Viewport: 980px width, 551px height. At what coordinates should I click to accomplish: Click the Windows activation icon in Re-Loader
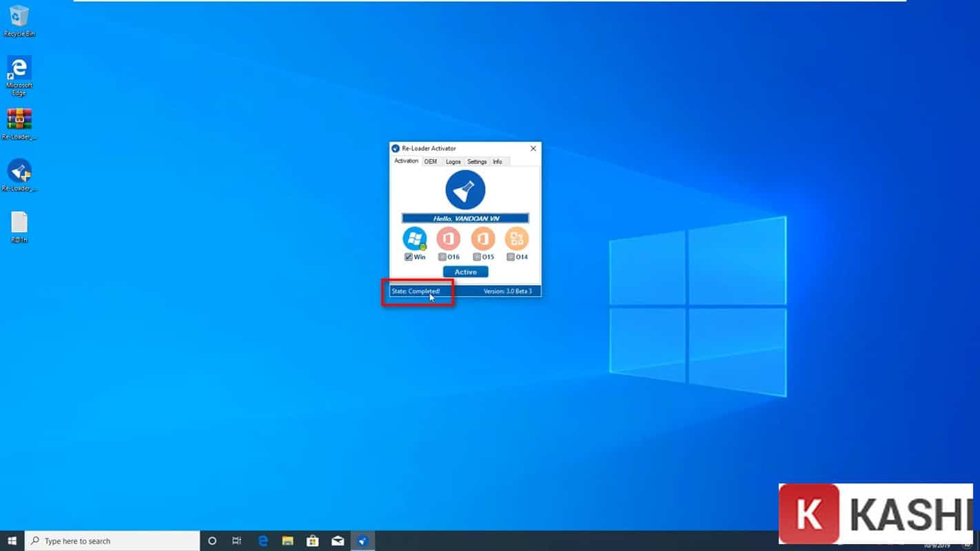(x=414, y=238)
